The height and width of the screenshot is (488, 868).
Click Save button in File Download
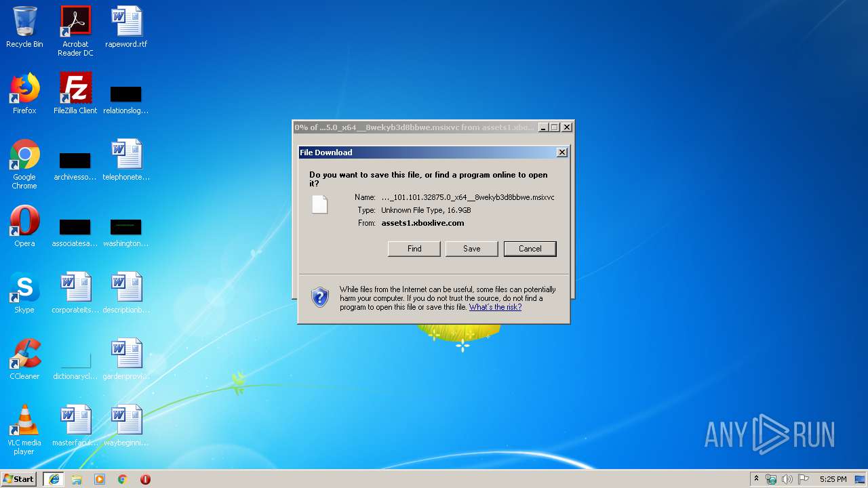[x=472, y=249]
